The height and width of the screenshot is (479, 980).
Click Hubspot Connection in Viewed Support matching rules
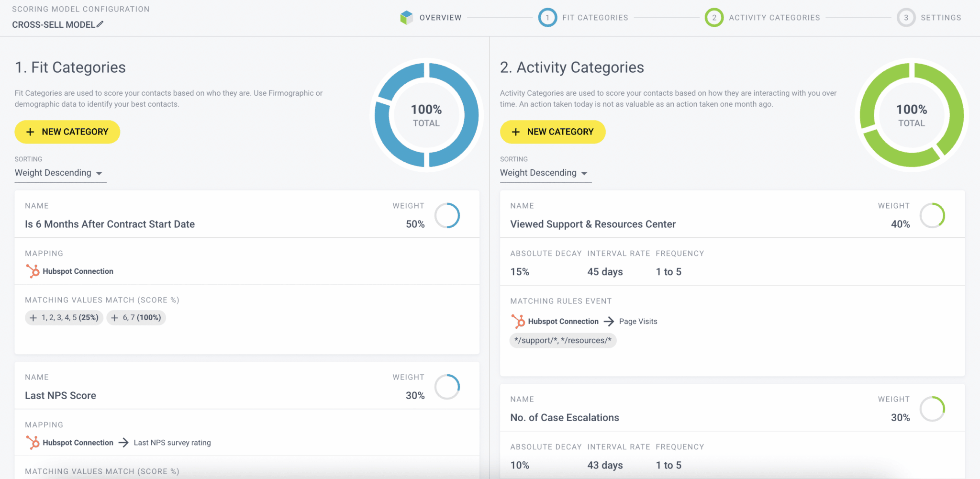click(x=563, y=322)
